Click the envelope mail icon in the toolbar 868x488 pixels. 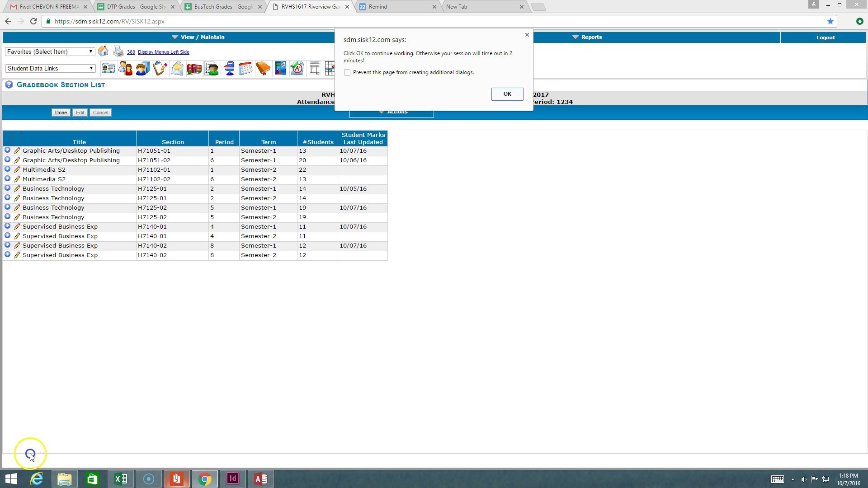click(177, 68)
